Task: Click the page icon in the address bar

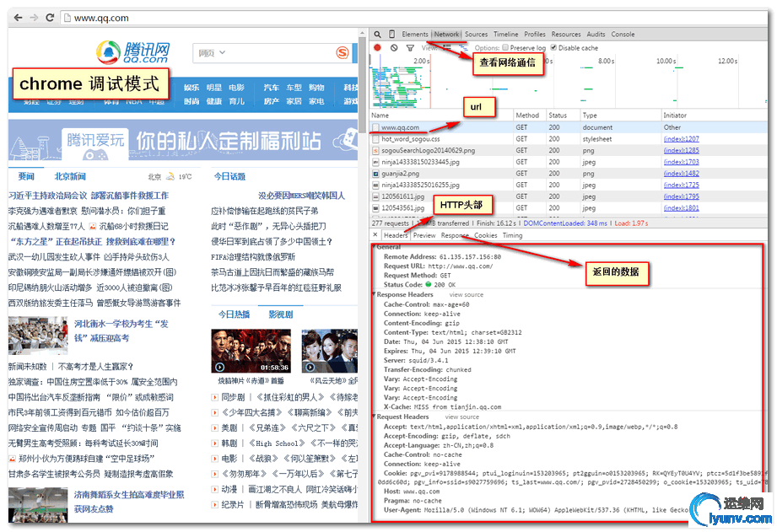Action: (x=67, y=18)
